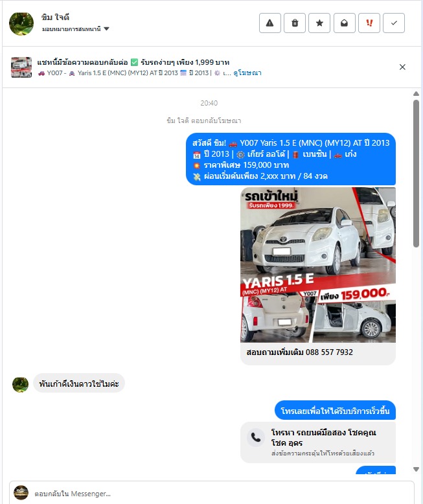The width and height of the screenshot is (423, 504).
Task: Mark conversation unread with envelope icon
Action: [344, 23]
